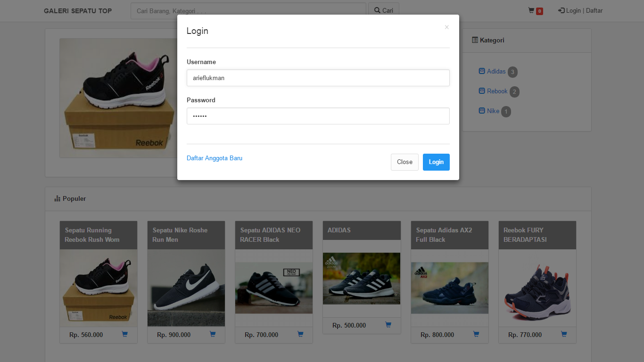
Task: Go to GALERI SEPATU TOP home
Action: pyautogui.click(x=78, y=11)
